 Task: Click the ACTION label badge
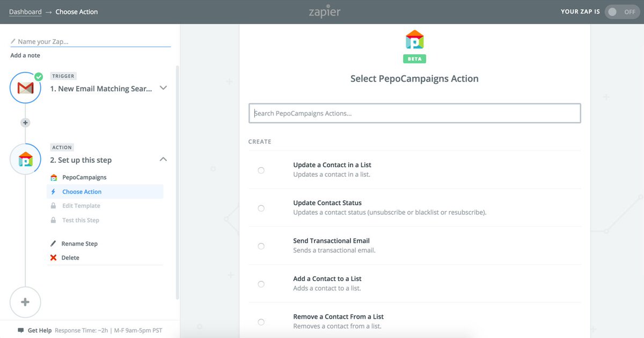(x=62, y=147)
